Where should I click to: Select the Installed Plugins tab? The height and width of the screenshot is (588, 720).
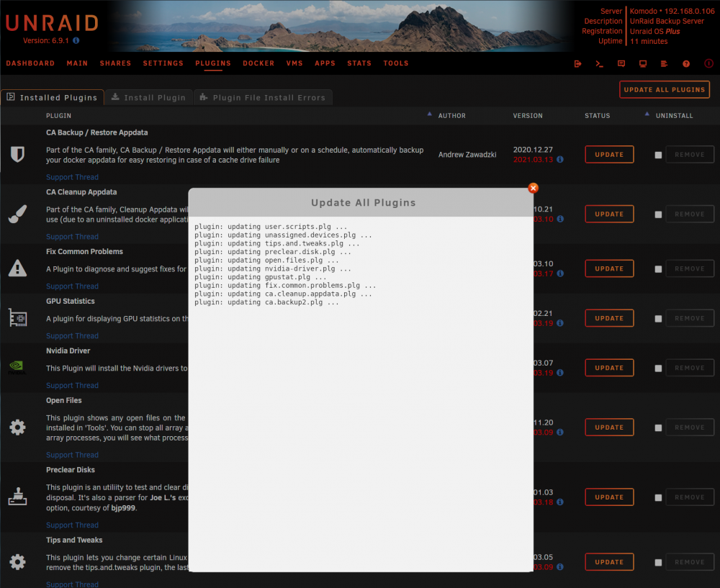(53, 97)
